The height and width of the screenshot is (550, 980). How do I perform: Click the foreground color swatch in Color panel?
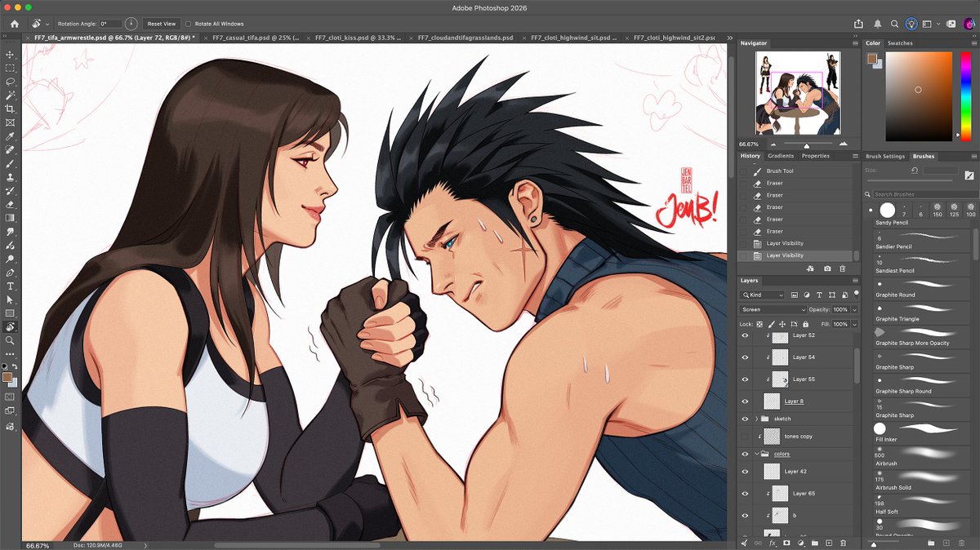coord(871,58)
